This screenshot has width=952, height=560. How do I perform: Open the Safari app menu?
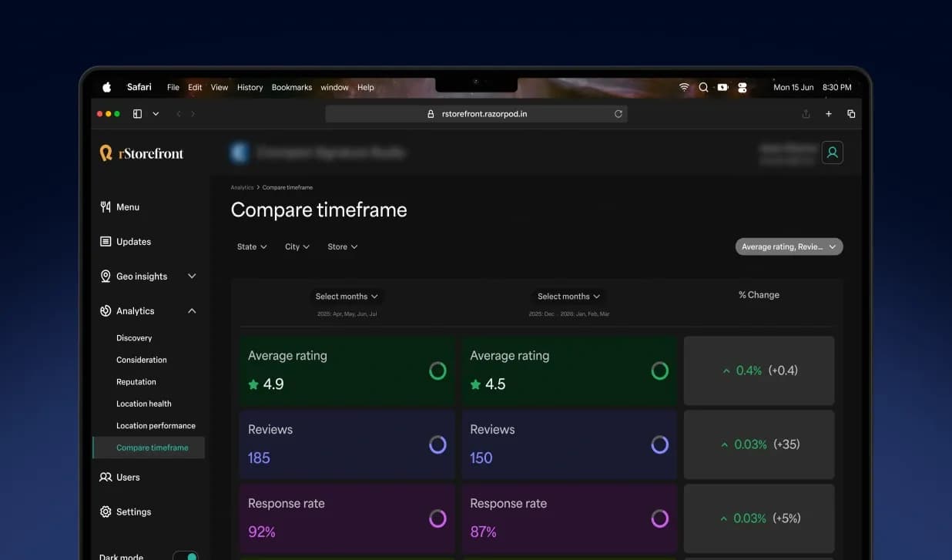coord(139,87)
